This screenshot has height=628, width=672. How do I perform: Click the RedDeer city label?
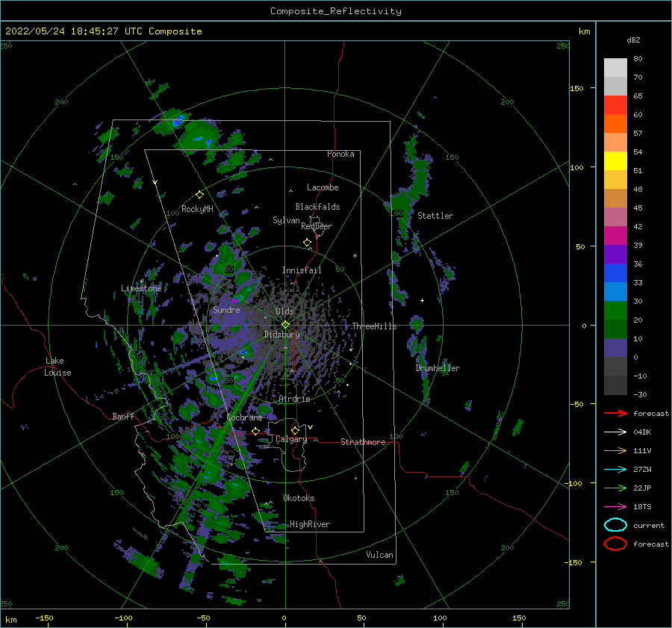[317, 226]
